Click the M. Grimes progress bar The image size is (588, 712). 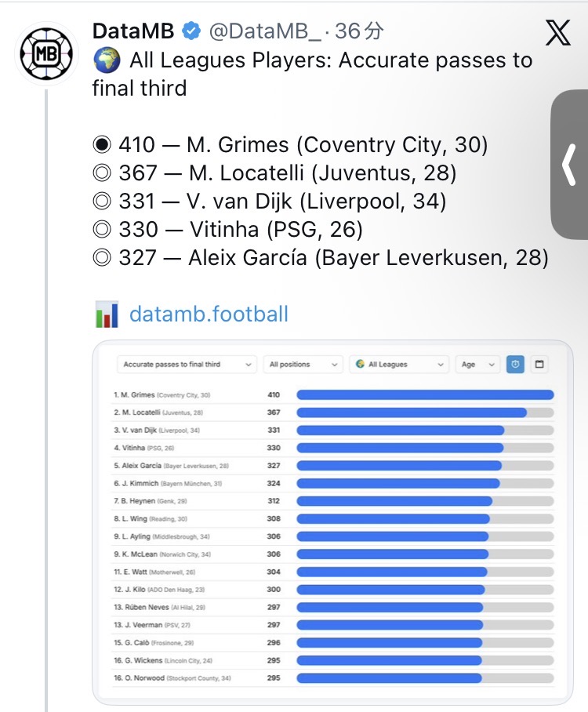point(424,395)
